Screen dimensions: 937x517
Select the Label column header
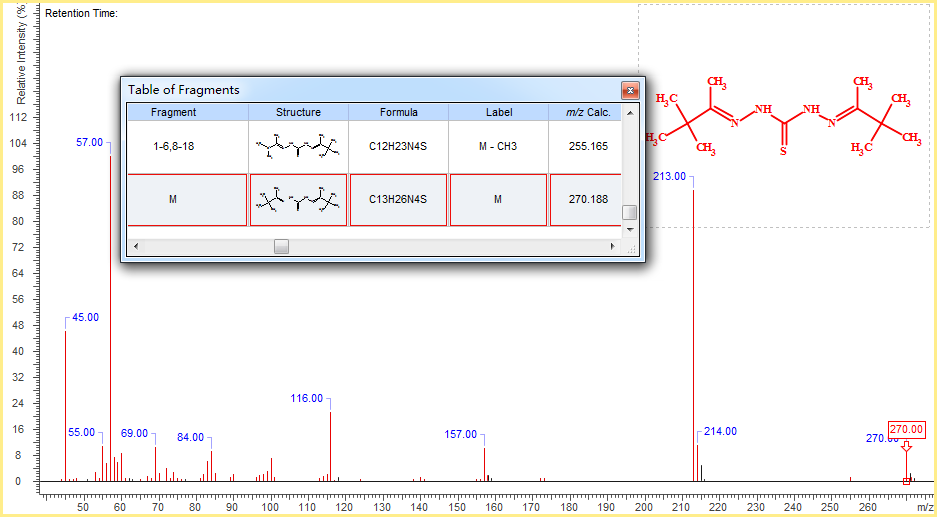498,112
